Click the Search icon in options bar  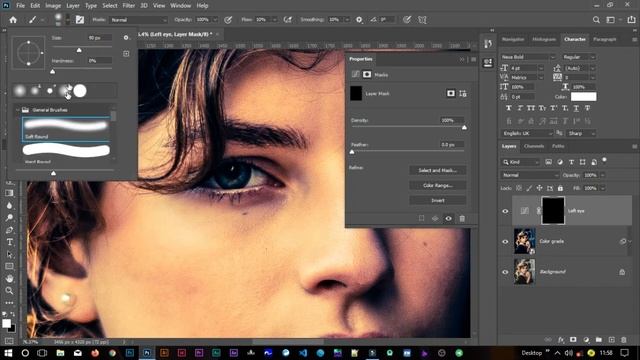596,20
